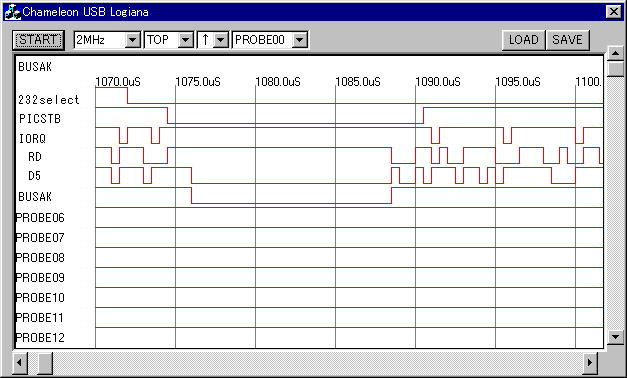Open the rising edge arrow dropdown

(221, 40)
